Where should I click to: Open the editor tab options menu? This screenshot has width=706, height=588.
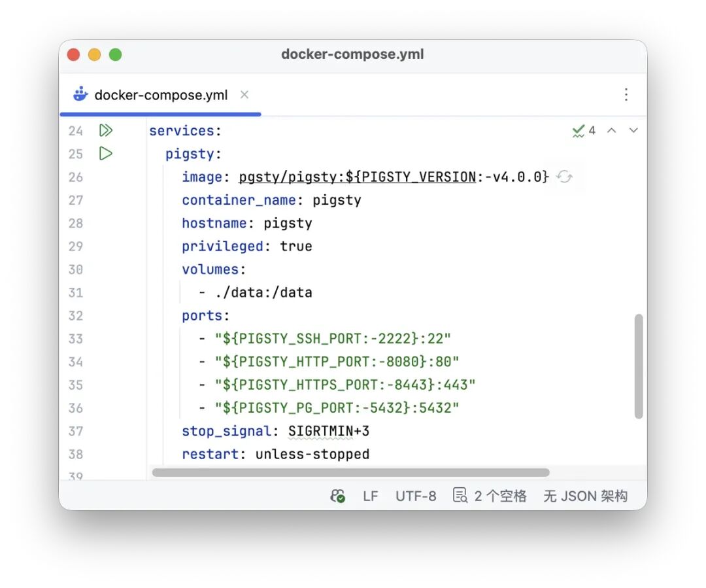(x=626, y=95)
